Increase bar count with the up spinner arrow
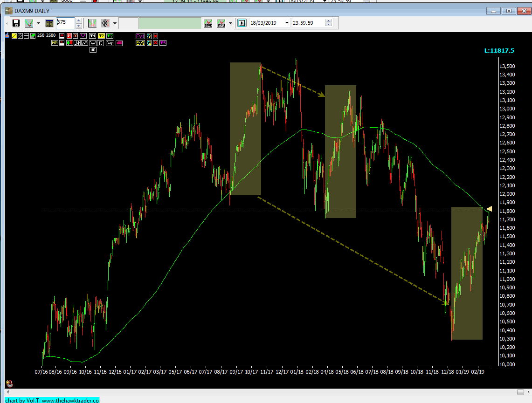The width and height of the screenshot is (532, 403). pos(79,20)
